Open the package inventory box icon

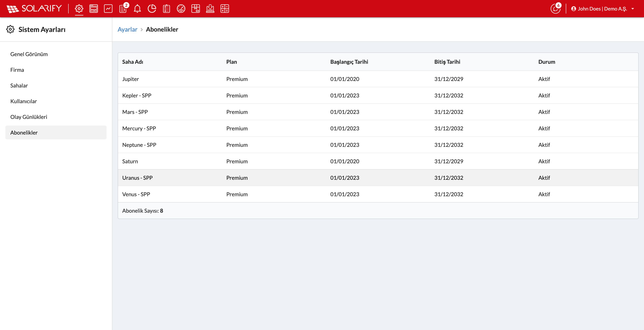[x=195, y=9]
